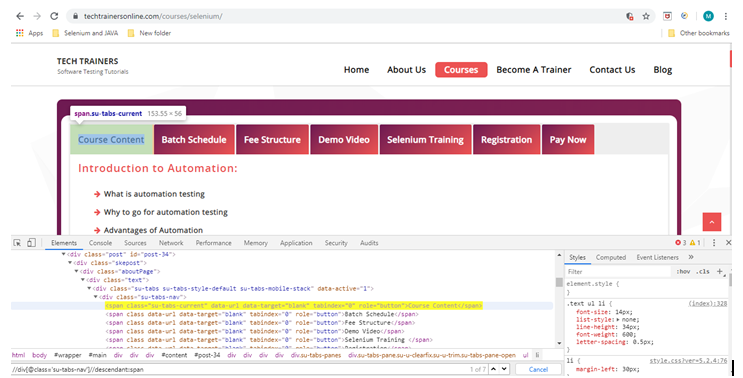The height and width of the screenshot is (378, 743).
Task: Open DevTools customize three-dot menu
Action: (714, 243)
